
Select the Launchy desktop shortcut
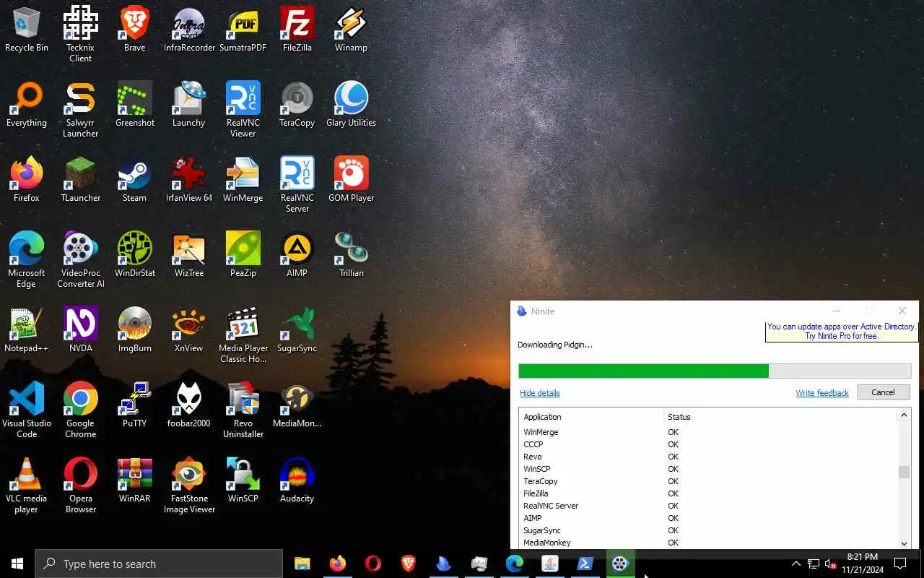click(x=189, y=105)
